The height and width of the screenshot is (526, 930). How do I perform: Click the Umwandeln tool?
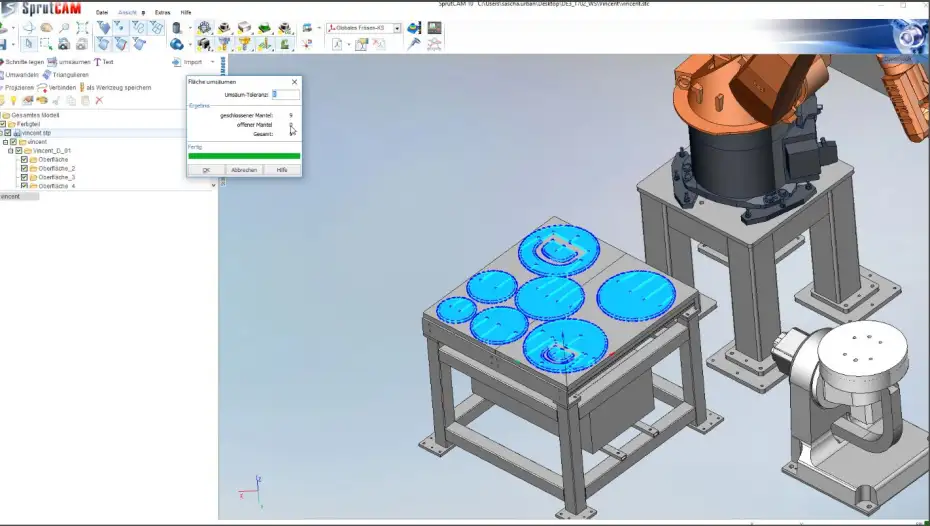pos(20,75)
